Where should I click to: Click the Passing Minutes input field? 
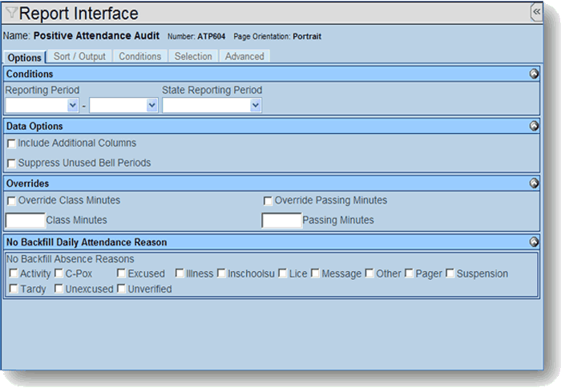[x=281, y=220]
